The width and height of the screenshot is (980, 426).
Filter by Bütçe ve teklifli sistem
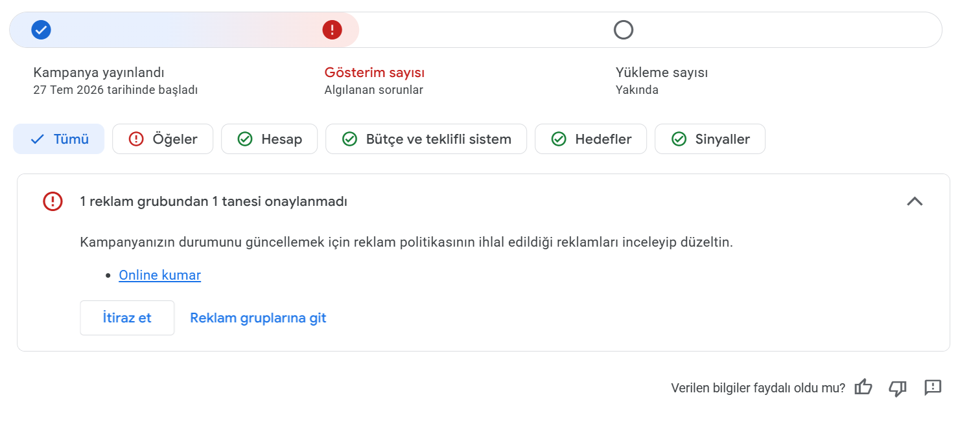[x=426, y=139]
